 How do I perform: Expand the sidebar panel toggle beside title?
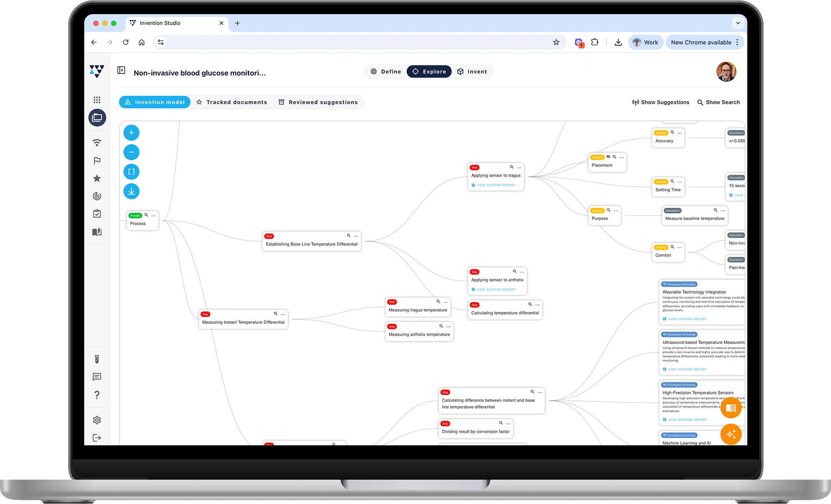[x=121, y=70]
